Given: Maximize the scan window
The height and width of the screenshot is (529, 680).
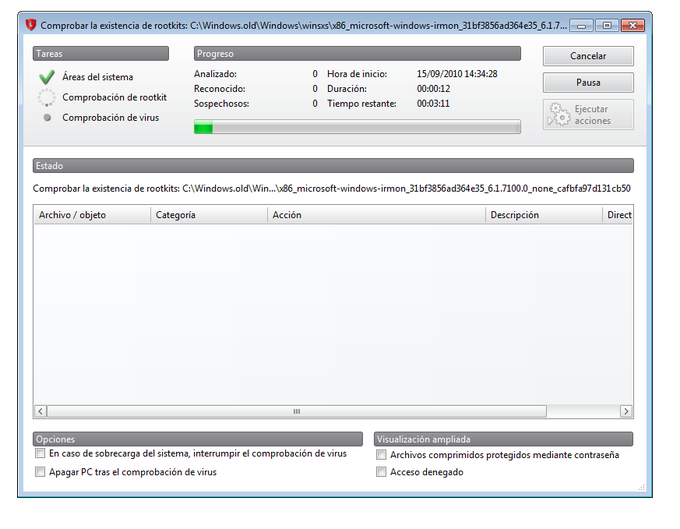Looking at the screenshot, I should point(607,26).
